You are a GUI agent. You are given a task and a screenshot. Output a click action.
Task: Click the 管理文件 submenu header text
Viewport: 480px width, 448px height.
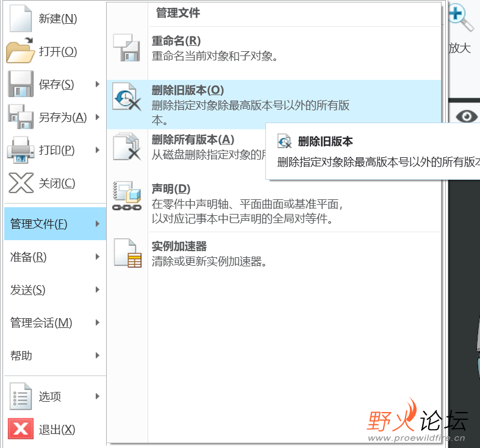click(x=178, y=13)
